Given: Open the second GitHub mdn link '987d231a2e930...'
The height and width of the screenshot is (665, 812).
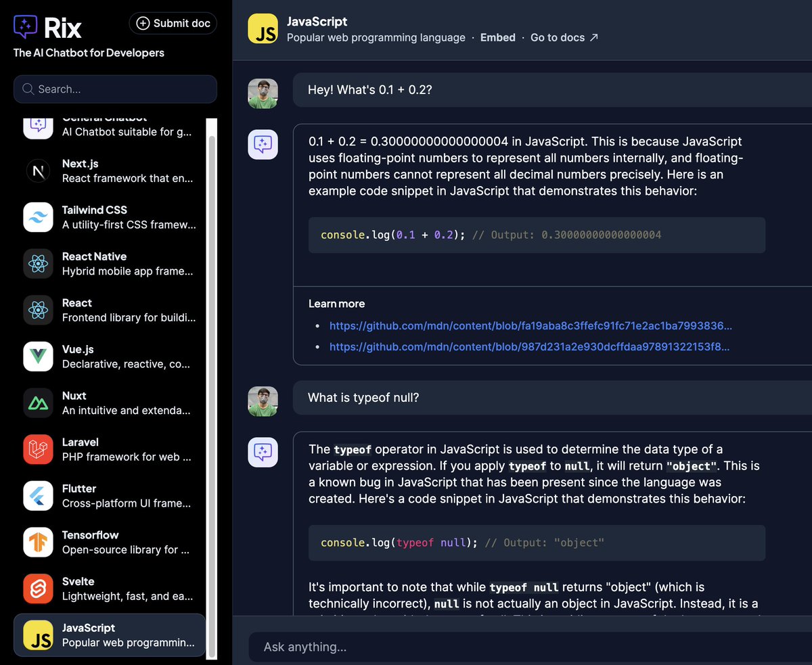Looking at the screenshot, I should click(x=530, y=347).
